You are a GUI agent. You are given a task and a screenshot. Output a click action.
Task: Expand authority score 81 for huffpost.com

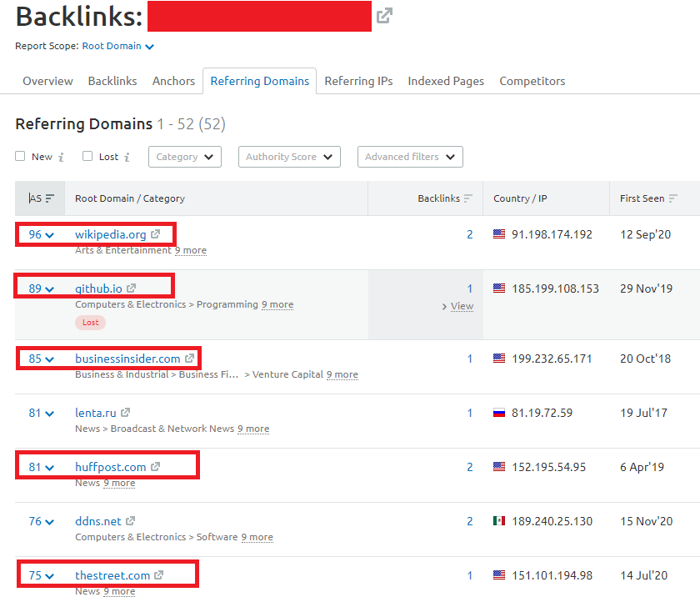click(x=41, y=467)
